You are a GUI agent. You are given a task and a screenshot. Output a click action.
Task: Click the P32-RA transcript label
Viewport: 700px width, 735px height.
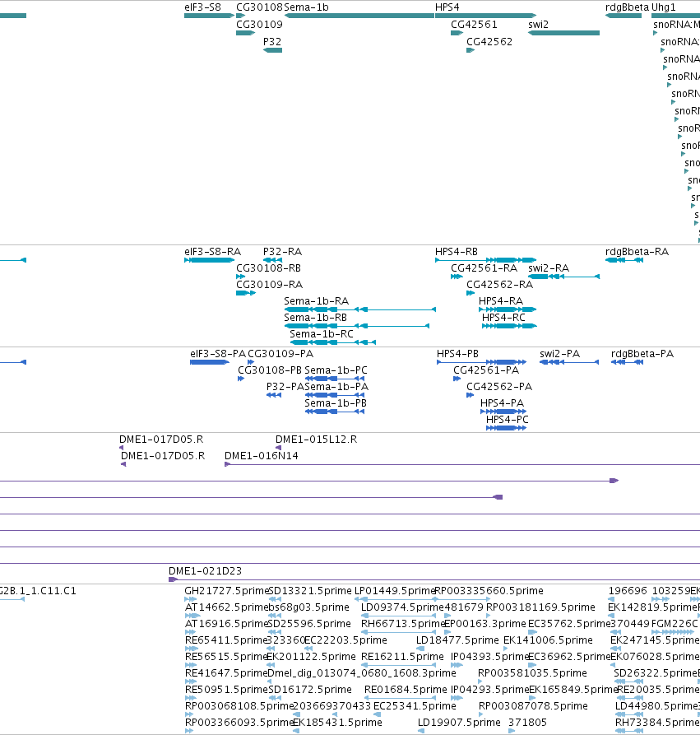coord(282,252)
